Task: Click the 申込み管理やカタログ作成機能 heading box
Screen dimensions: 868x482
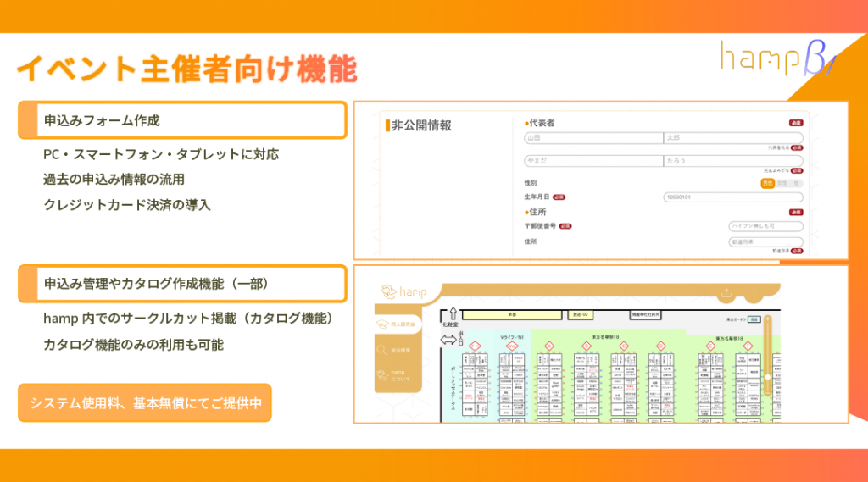Action: 181,284
